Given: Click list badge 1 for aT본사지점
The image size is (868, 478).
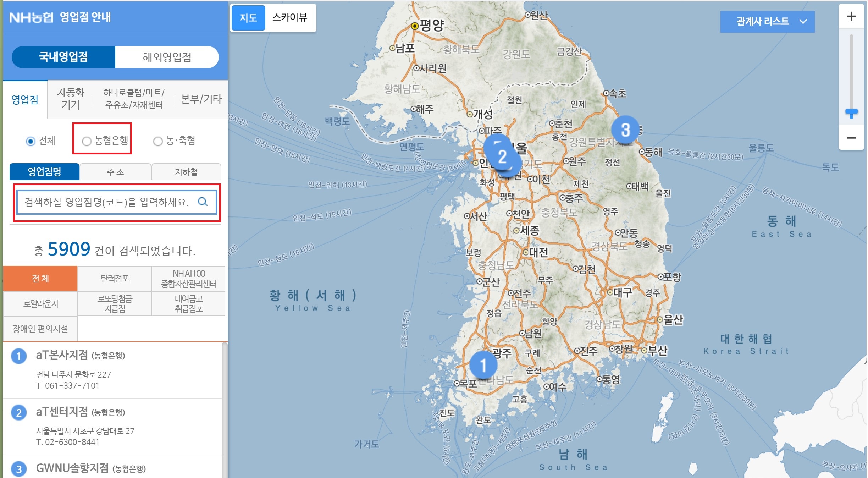Looking at the screenshot, I should [19, 356].
